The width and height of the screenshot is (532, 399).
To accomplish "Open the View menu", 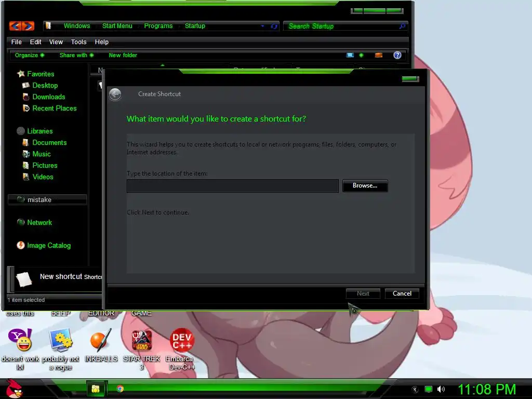I will 56,42.
